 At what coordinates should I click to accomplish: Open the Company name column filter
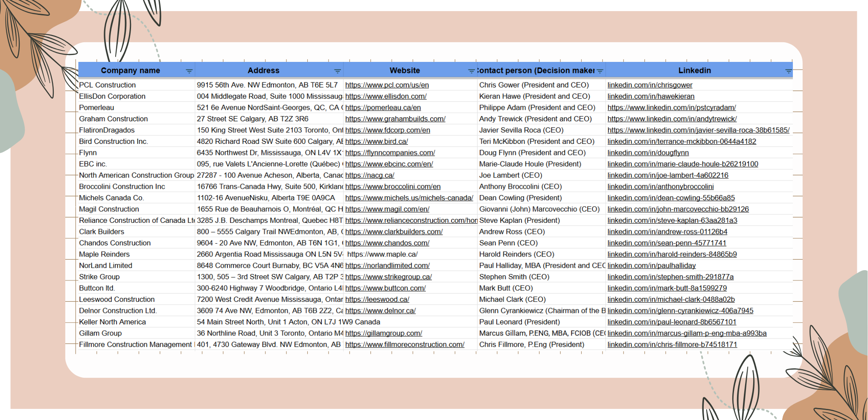[189, 71]
